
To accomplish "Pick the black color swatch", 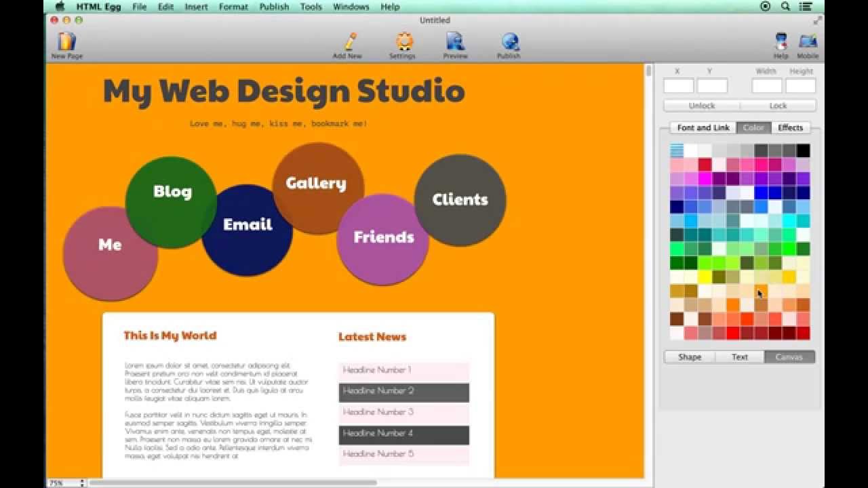I will [x=803, y=150].
